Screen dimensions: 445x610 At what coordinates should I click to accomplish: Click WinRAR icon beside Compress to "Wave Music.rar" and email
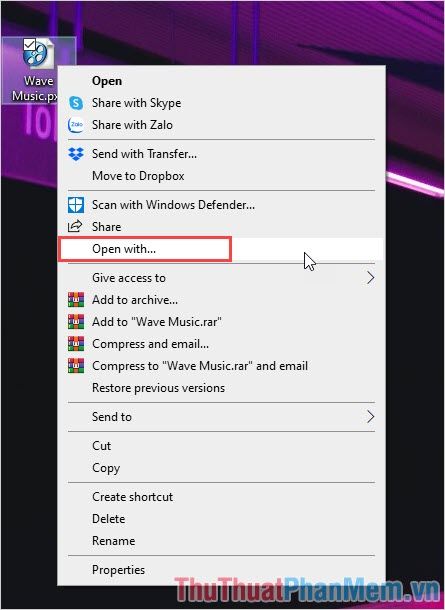coord(76,366)
